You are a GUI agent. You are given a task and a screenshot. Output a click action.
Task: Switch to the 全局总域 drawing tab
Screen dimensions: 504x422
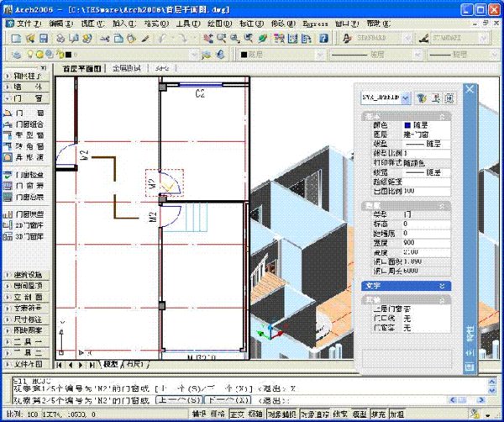129,69
